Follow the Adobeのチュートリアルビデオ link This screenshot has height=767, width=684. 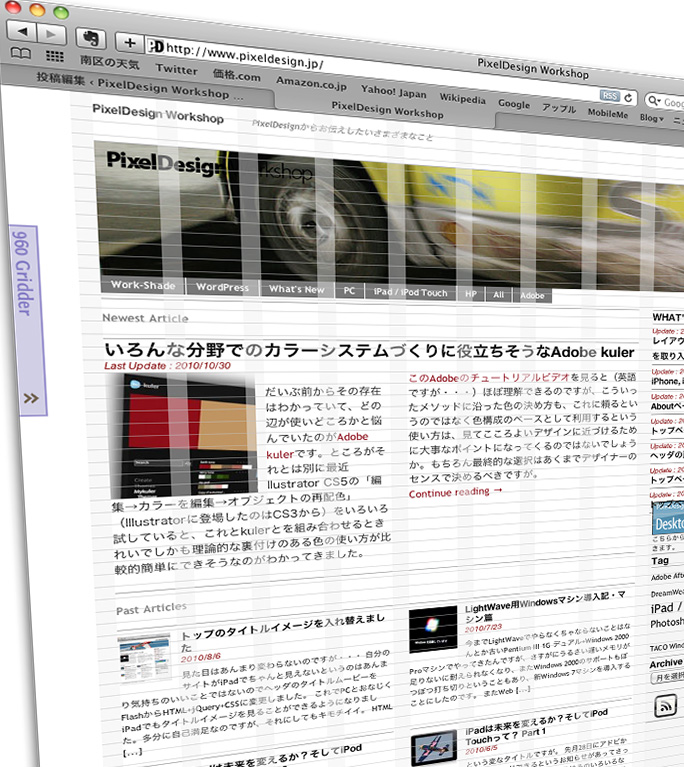pos(489,378)
